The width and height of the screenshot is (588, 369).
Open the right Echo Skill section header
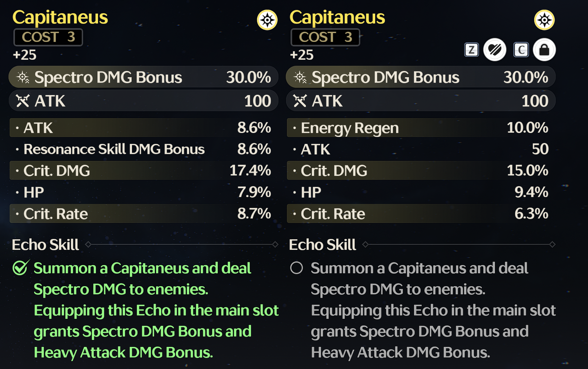(322, 245)
